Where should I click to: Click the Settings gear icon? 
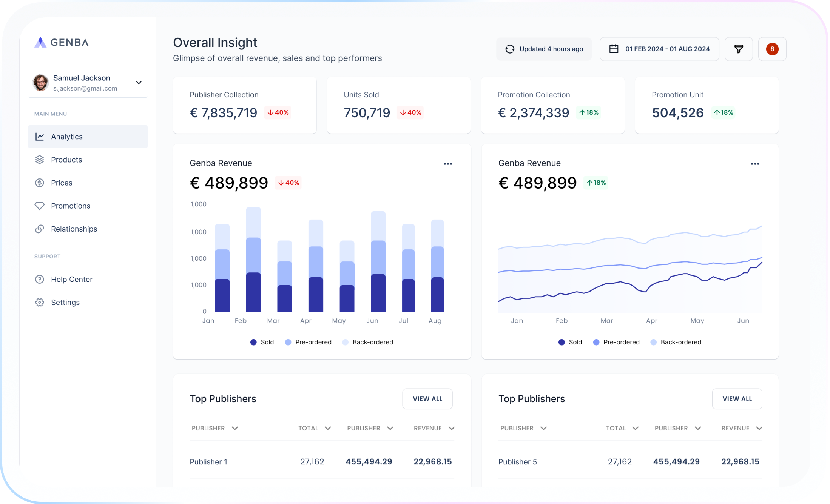[40, 302]
